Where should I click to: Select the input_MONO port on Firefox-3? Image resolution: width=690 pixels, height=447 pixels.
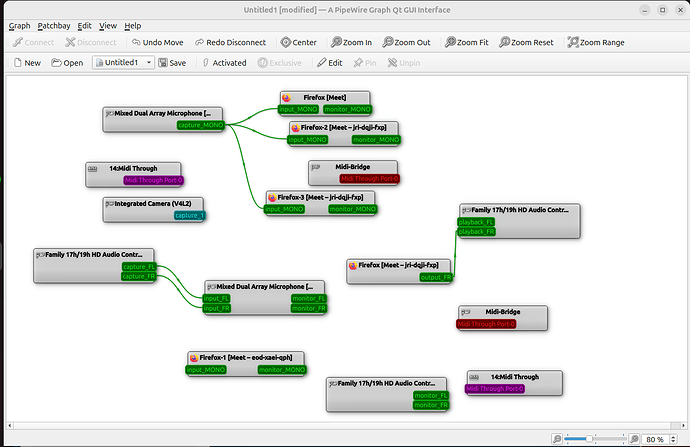(x=284, y=209)
